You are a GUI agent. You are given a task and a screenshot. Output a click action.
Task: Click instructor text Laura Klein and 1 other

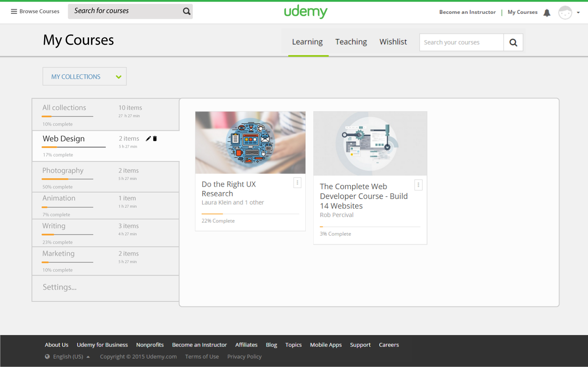click(x=233, y=203)
